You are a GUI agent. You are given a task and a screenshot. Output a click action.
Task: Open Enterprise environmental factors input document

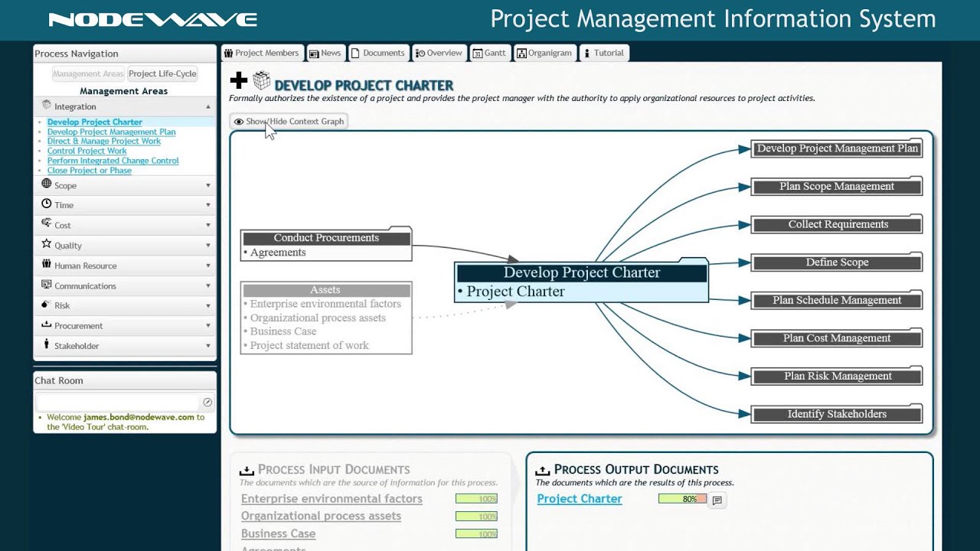point(332,499)
